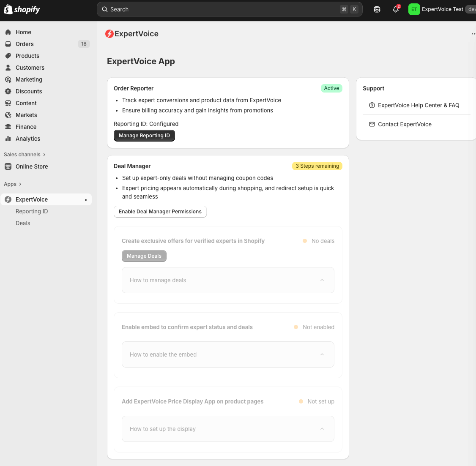Viewport: 476px width, 466px height.
Task: Click the Shopify logo in the top bar
Action: [22, 9]
